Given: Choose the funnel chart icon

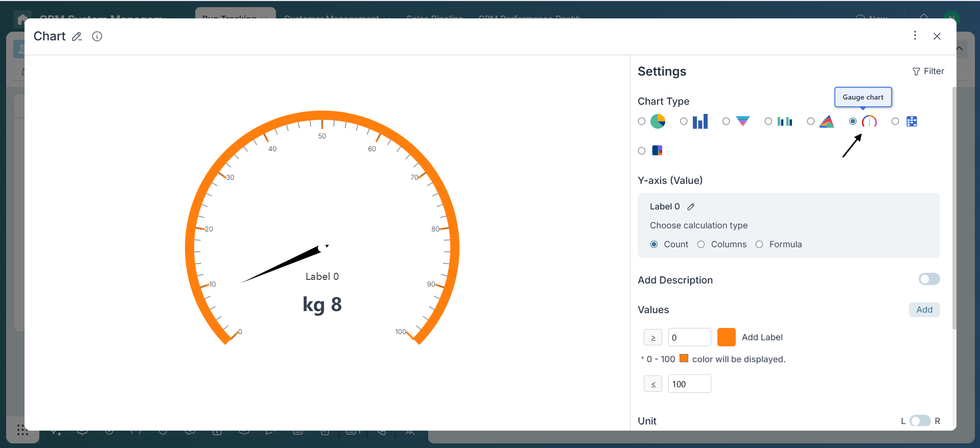Looking at the screenshot, I should pyautogui.click(x=742, y=121).
